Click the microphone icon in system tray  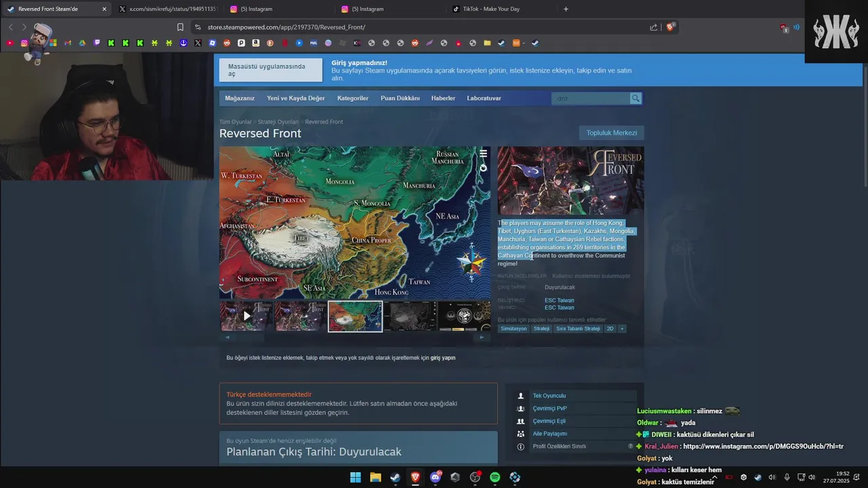click(787, 477)
